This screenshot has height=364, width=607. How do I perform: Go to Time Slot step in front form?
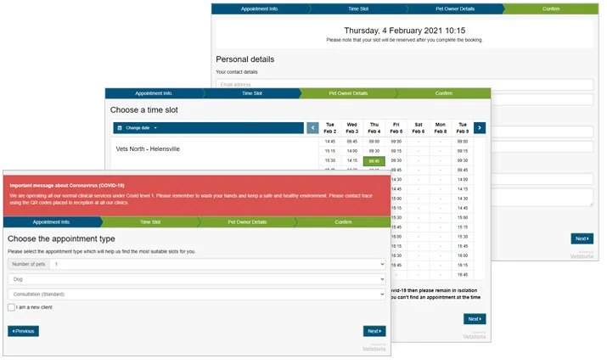pyautogui.click(x=149, y=221)
